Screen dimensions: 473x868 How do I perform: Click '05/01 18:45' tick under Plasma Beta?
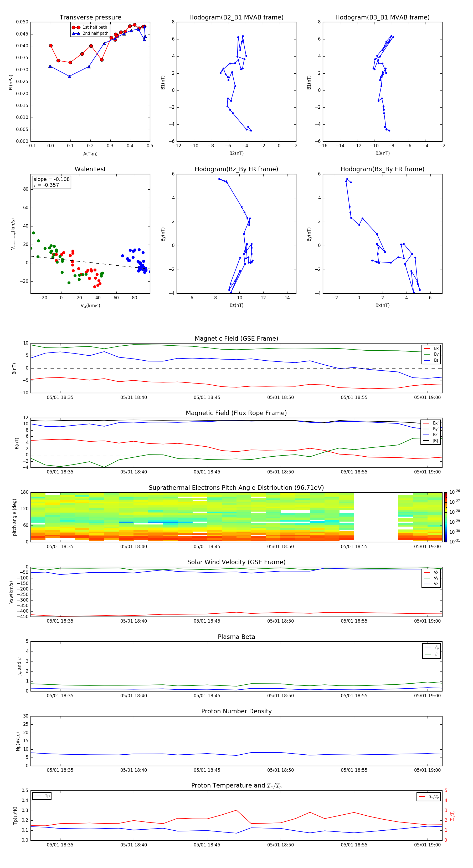click(x=207, y=695)
